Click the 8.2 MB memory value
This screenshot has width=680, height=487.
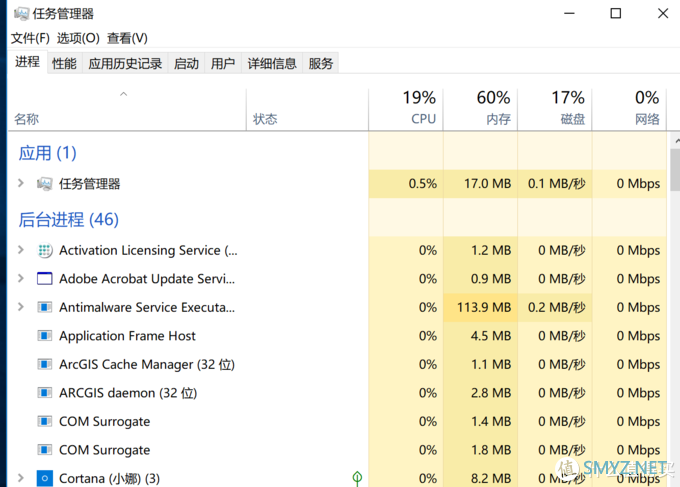point(491,478)
